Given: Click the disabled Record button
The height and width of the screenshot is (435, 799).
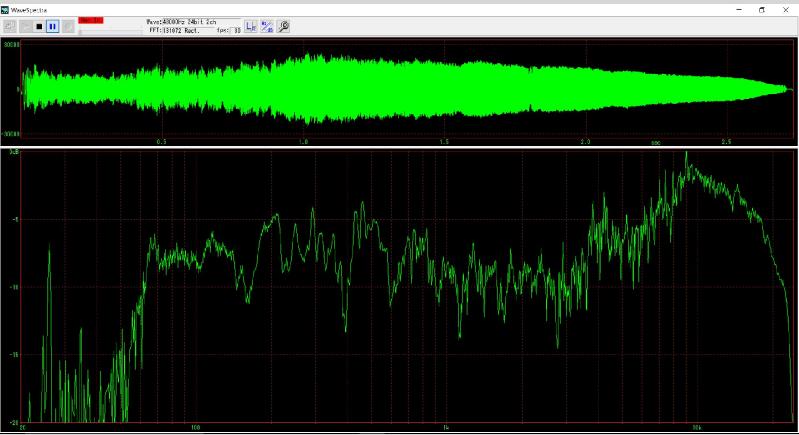Looking at the screenshot, I should pos(68,26).
